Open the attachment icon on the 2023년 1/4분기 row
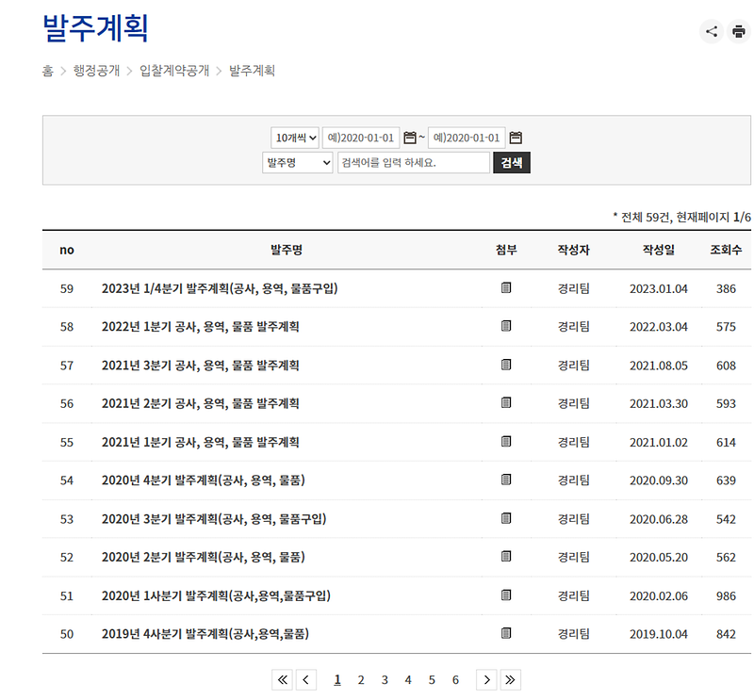The width and height of the screenshot is (754, 700). (x=506, y=288)
